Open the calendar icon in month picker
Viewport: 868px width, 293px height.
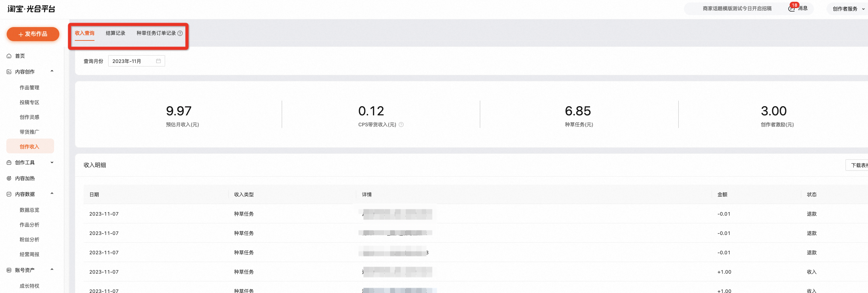[x=158, y=61]
